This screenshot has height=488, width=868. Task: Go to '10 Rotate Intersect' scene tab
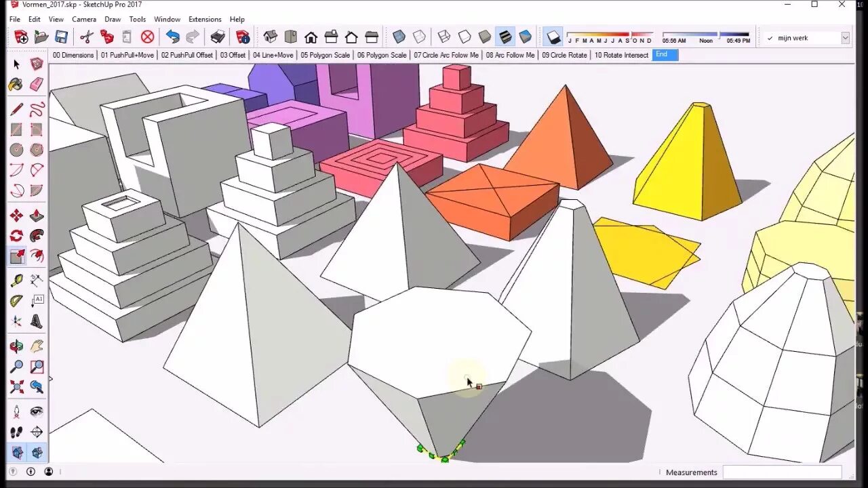tap(621, 55)
